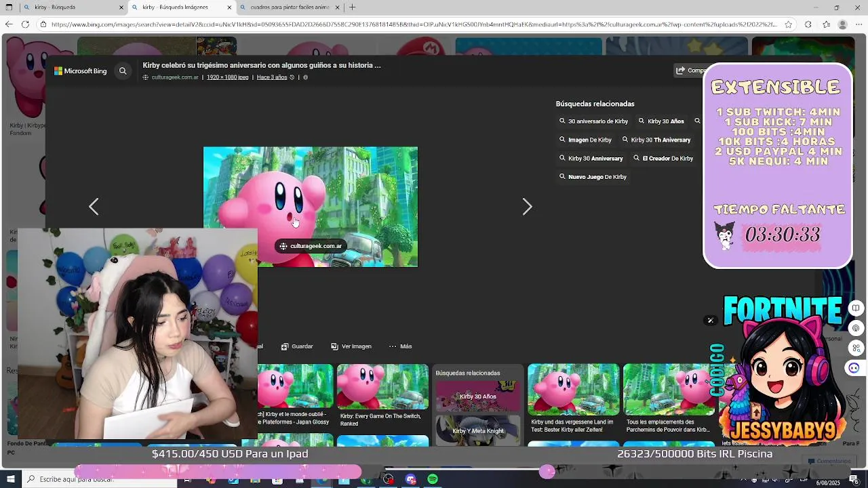Click the Bing search magnifier icon
The image size is (868, 488).
point(123,70)
